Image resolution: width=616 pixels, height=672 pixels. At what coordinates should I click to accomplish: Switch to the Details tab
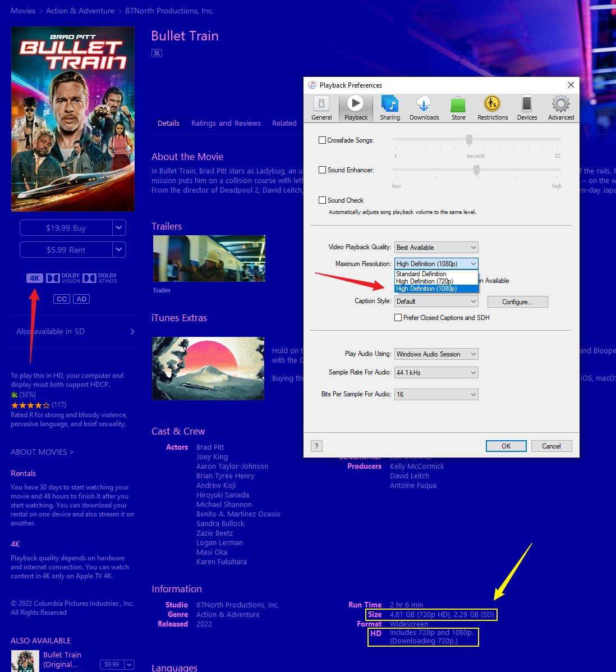168,123
